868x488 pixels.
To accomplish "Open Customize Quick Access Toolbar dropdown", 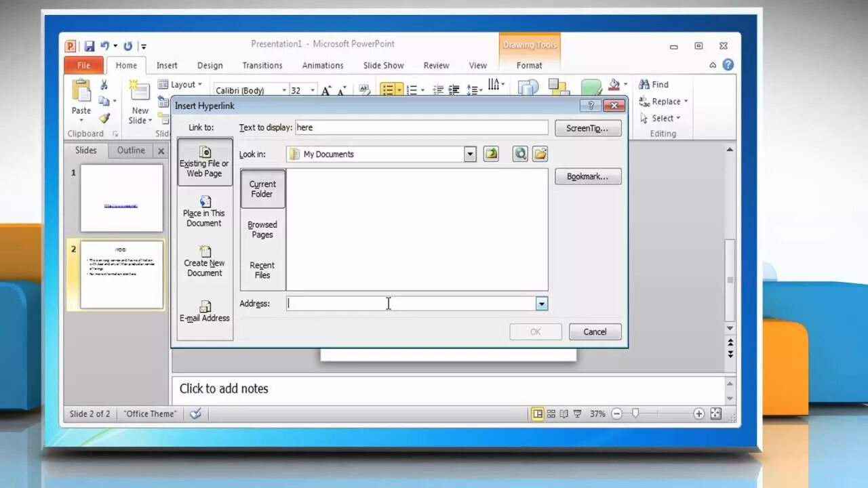I will pyautogui.click(x=143, y=46).
